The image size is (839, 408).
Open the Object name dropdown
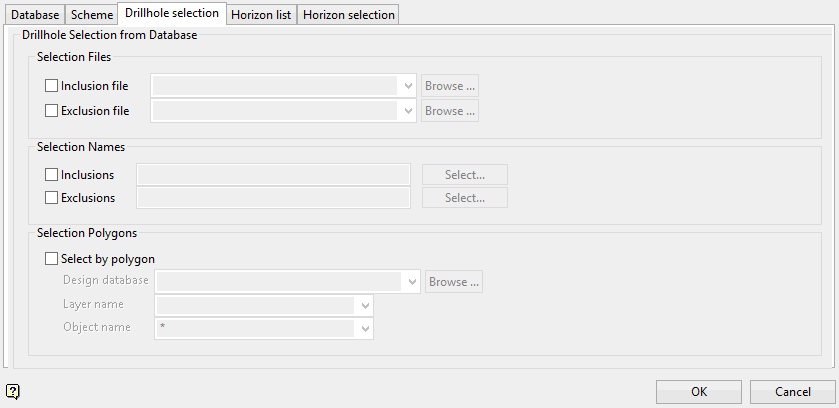coord(365,328)
